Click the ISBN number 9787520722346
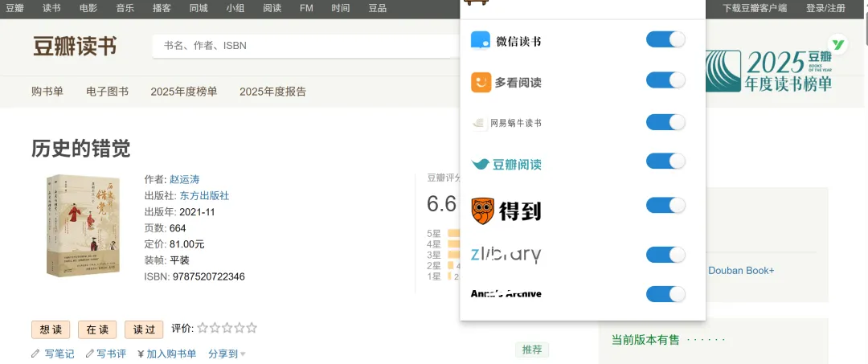The height and width of the screenshot is (364, 868). click(x=209, y=276)
